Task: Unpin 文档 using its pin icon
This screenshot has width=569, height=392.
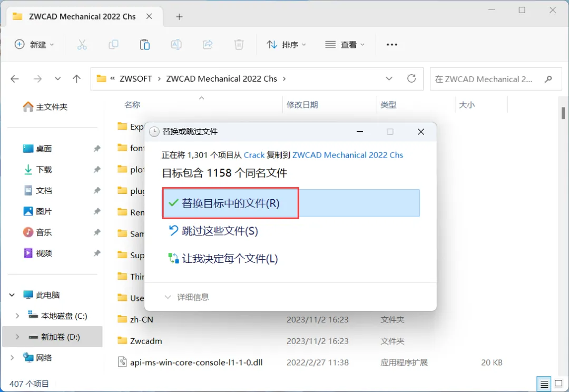Action: click(97, 190)
